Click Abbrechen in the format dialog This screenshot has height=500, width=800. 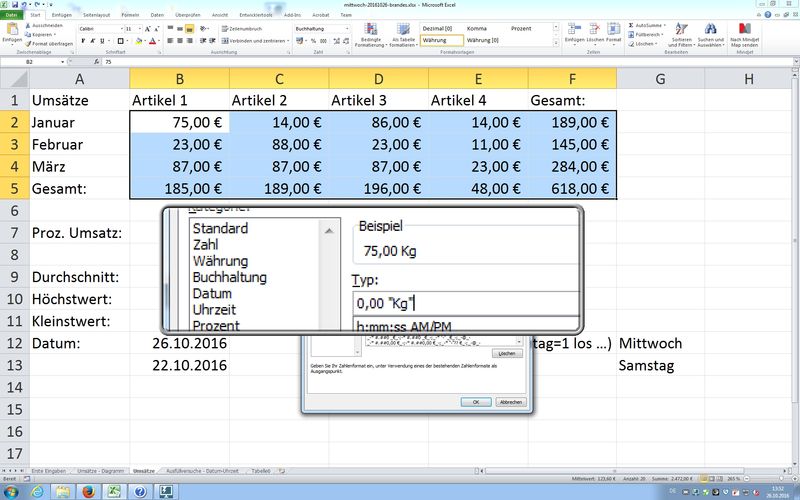click(510, 402)
